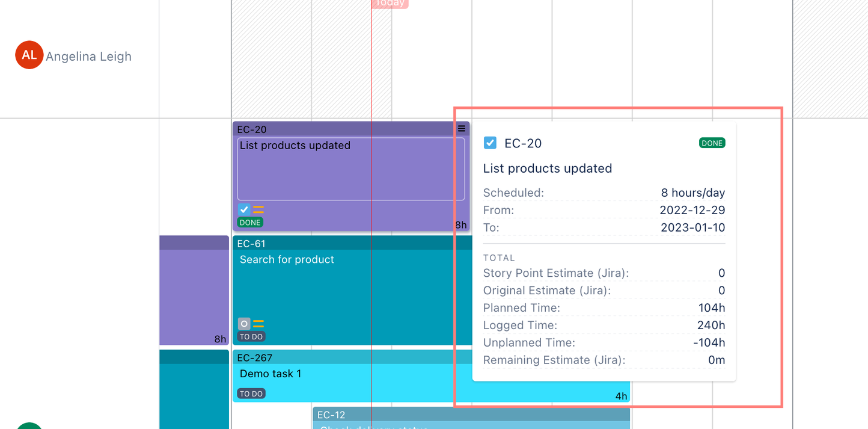This screenshot has height=429, width=868.
Task: Click the DONE badge on EC-20 card
Action: [x=250, y=223]
